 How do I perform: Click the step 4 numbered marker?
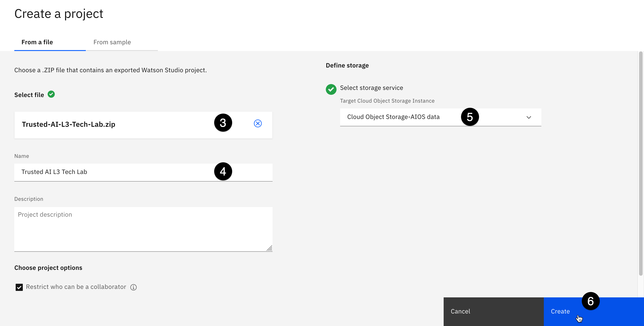tap(223, 171)
